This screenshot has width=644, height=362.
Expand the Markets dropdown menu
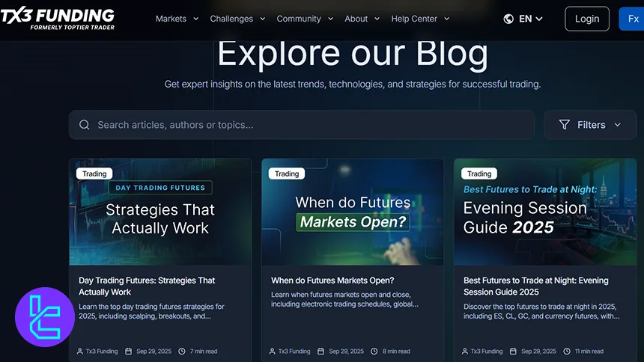click(177, 19)
